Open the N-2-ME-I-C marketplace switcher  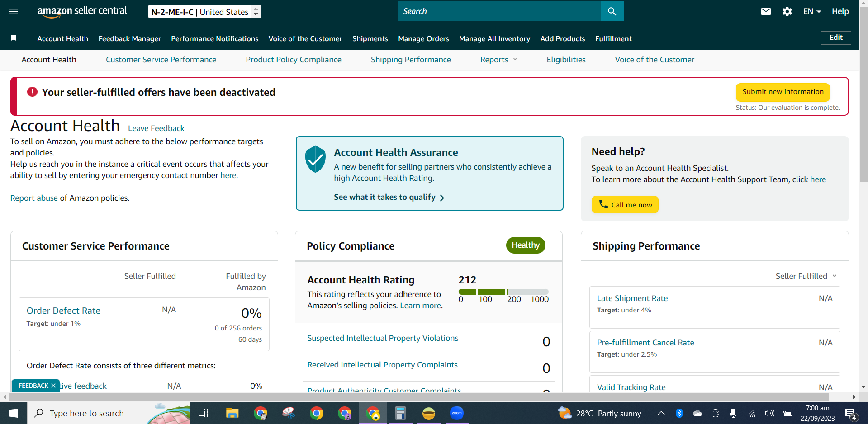[x=204, y=12]
